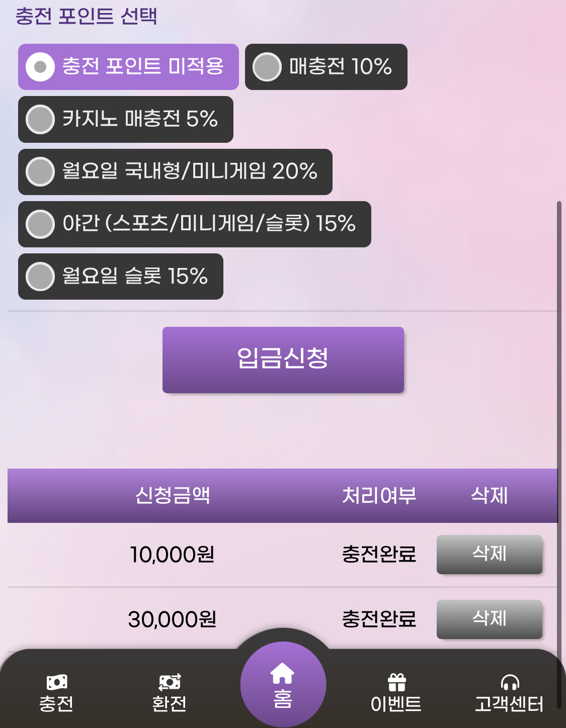
Task: Tap the 환전 exchange icon
Action: click(170, 682)
